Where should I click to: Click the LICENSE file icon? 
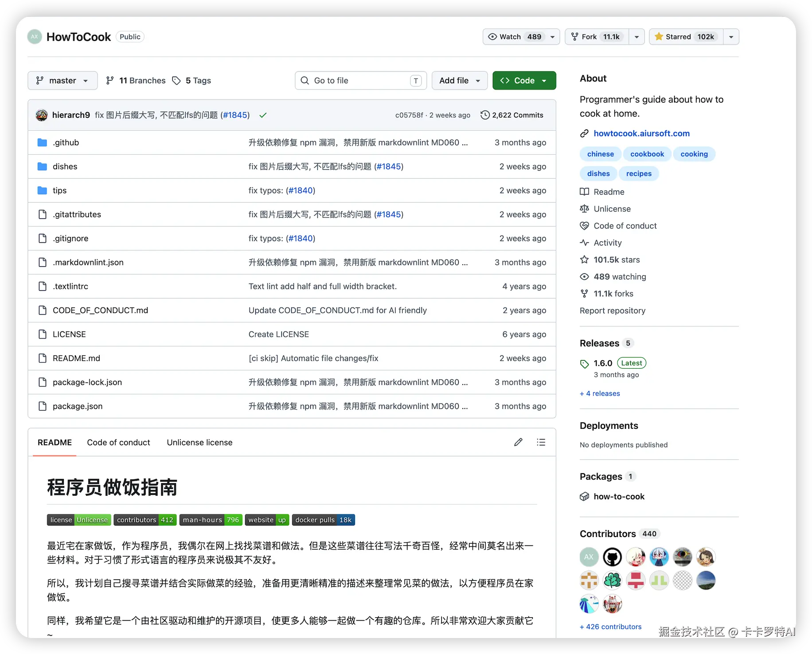click(x=43, y=334)
